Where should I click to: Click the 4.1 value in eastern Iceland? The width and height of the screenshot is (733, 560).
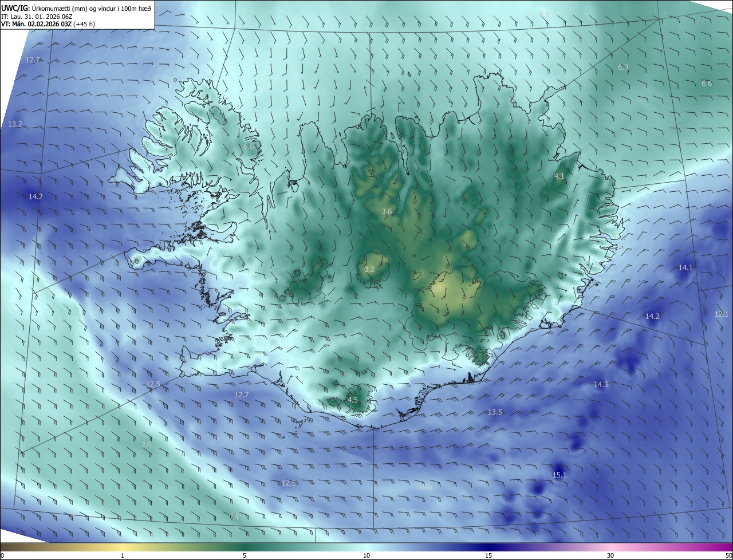click(x=559, y=176)
